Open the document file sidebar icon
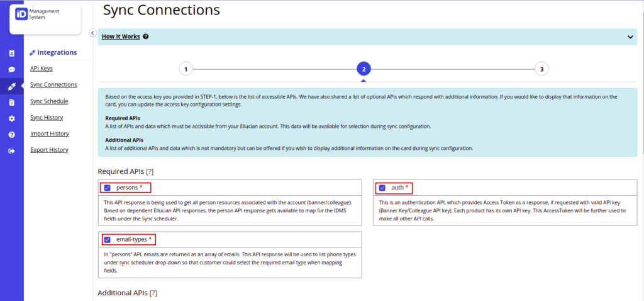This screenshot has width=644, height=301. [x=11, y=103]
